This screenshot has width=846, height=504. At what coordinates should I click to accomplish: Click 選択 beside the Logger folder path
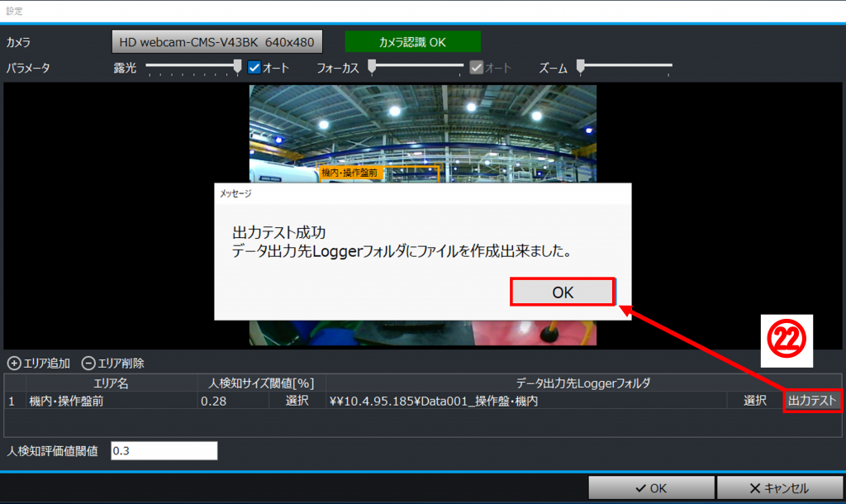coord(755,401)
